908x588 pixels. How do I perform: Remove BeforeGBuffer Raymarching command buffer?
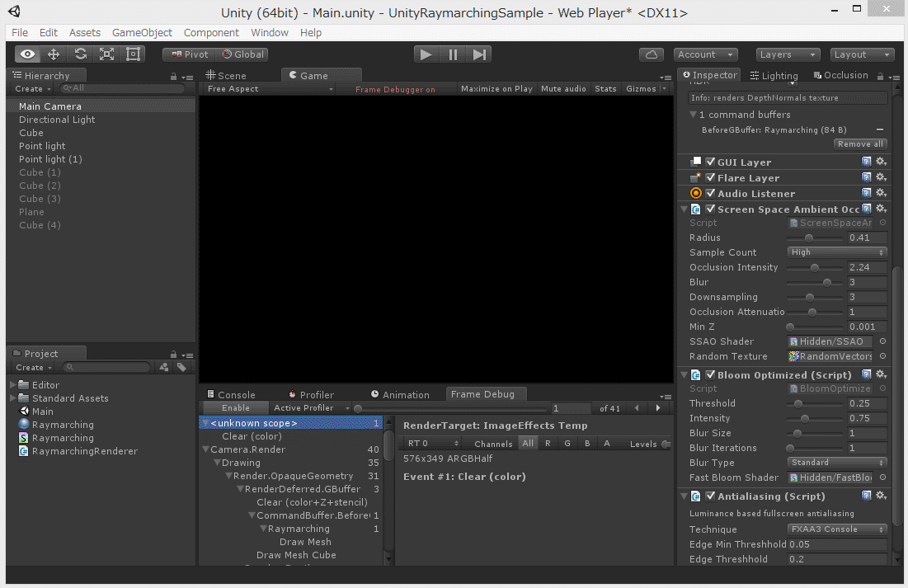pos(880,129)
